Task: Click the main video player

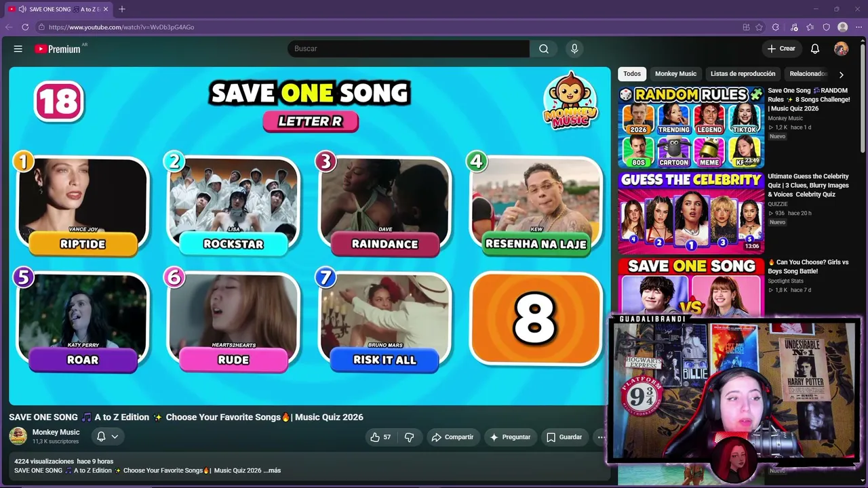Action: coord(310,236)
